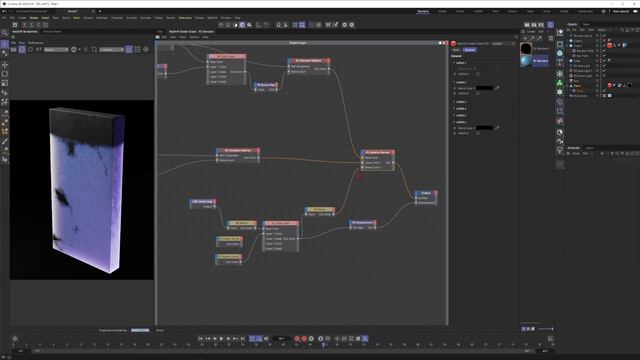
Task: Open Preferences in RenderView menu
Action: pyautogui.click(x=36, y=42)
